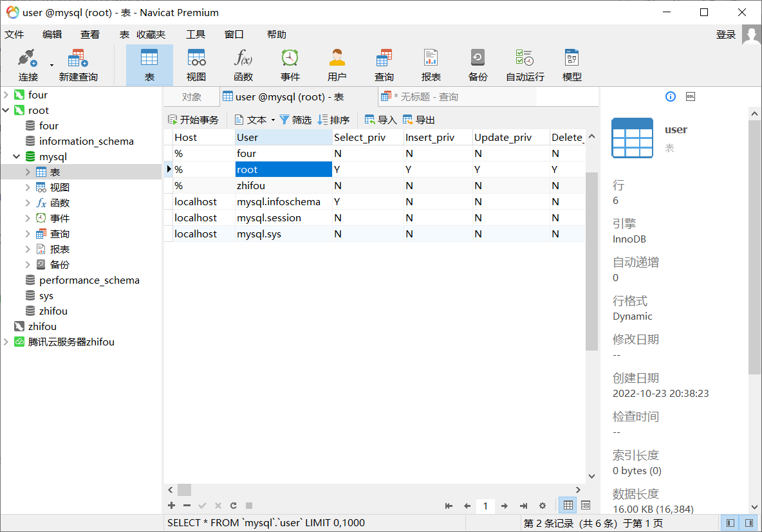Select the sys database
The height and width of the screenshot is (532, 762).
[x=46, y=296]
